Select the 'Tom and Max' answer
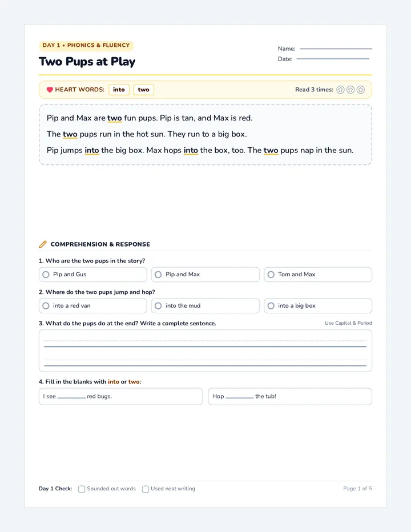The width and height of the screenshot is (411, 532). 318,275
